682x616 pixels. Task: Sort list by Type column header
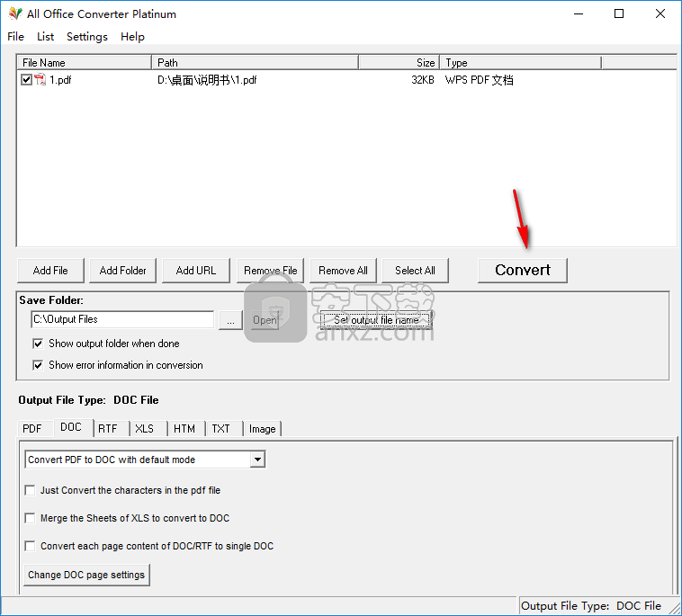tap(521, 63)
